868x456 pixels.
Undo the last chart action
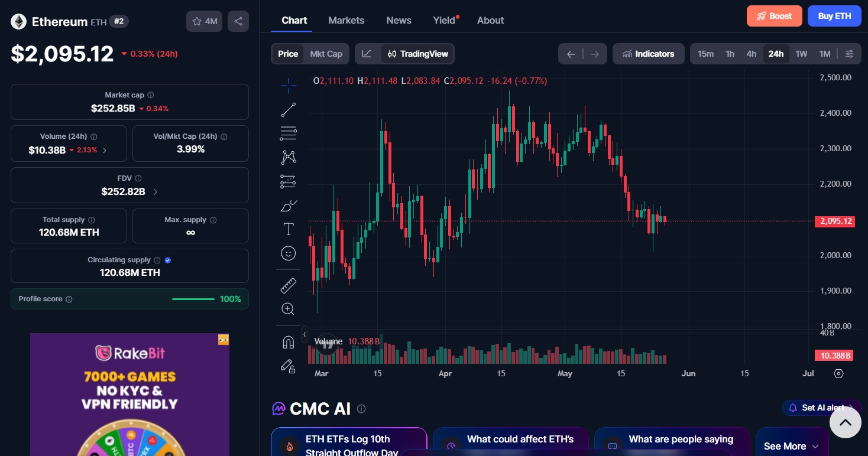(x=571, y=54)
